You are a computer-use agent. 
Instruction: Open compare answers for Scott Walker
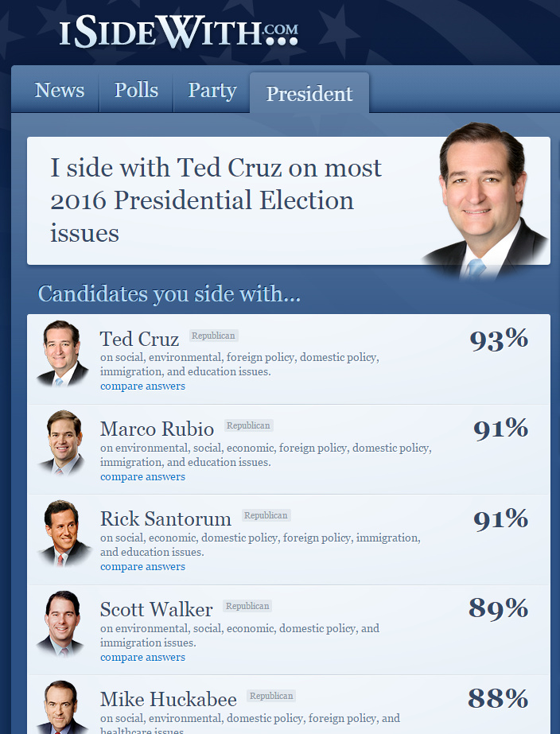(x=143, y=657)
